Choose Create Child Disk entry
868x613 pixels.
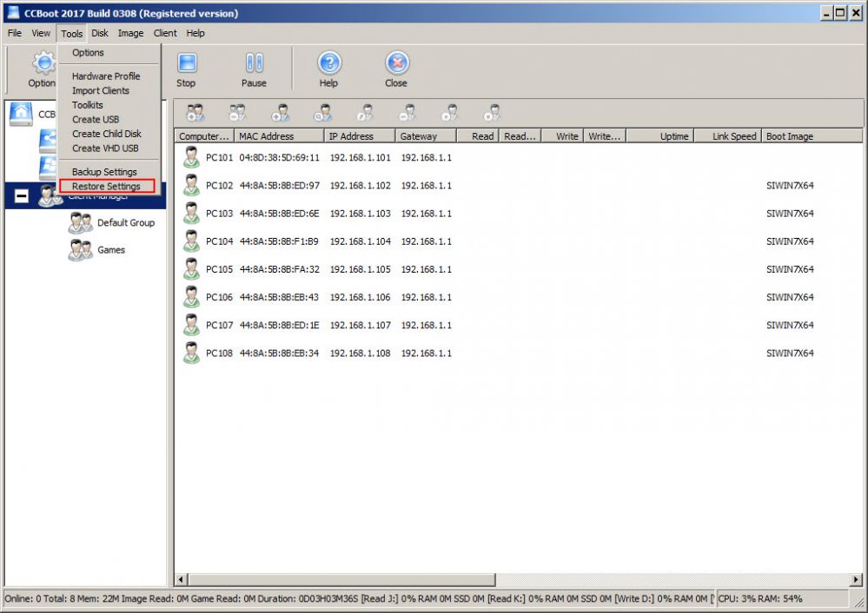[x=107, y=134]
